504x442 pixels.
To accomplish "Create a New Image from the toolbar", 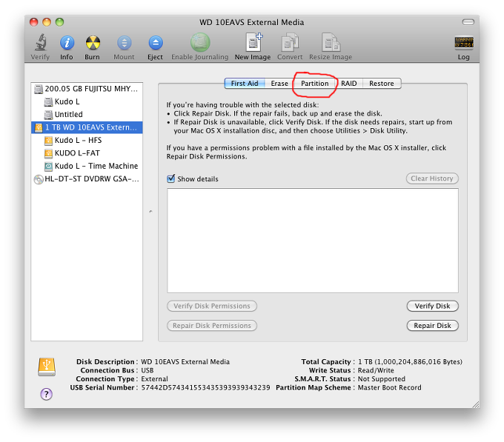I will (x=253, y=42).
